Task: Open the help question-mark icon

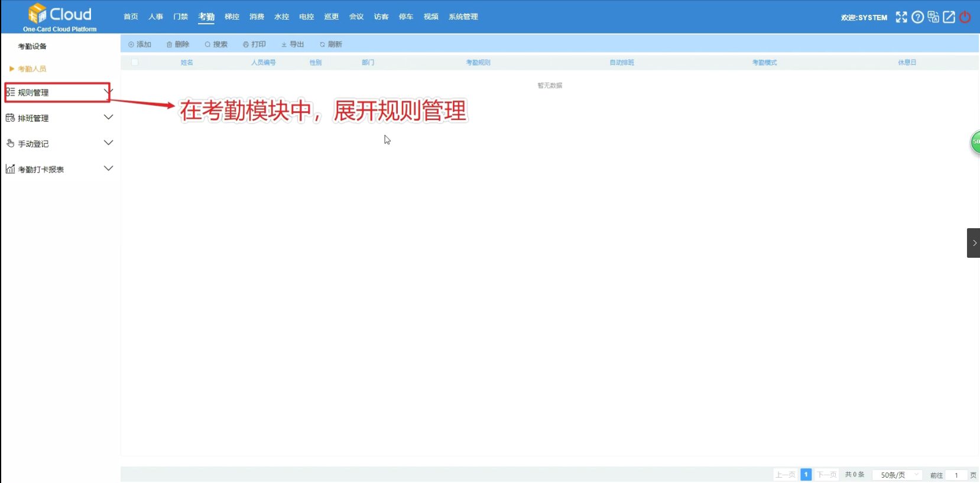Action: pyautogui.click(x=917, y=17)
